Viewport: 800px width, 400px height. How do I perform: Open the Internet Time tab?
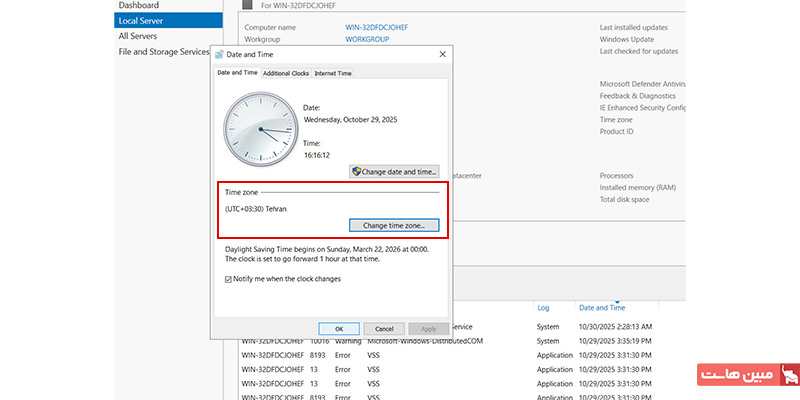coord(332,74)
